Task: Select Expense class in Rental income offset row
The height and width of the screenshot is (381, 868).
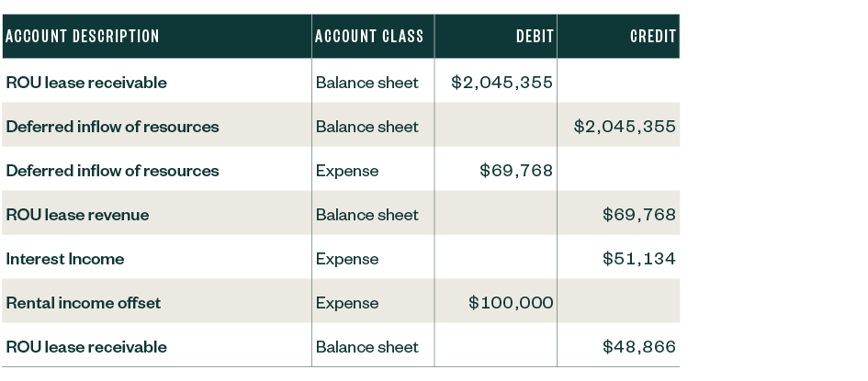Action: (347, 303)
